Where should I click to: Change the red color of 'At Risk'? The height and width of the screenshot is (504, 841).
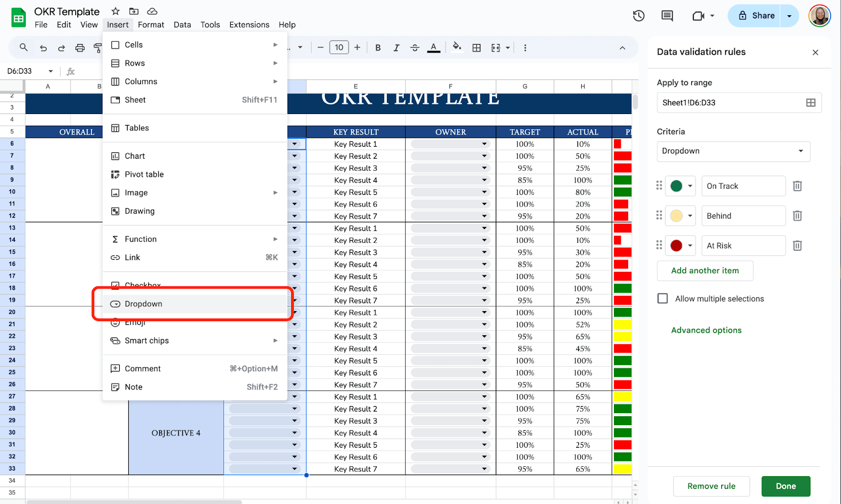coord(682,246)
